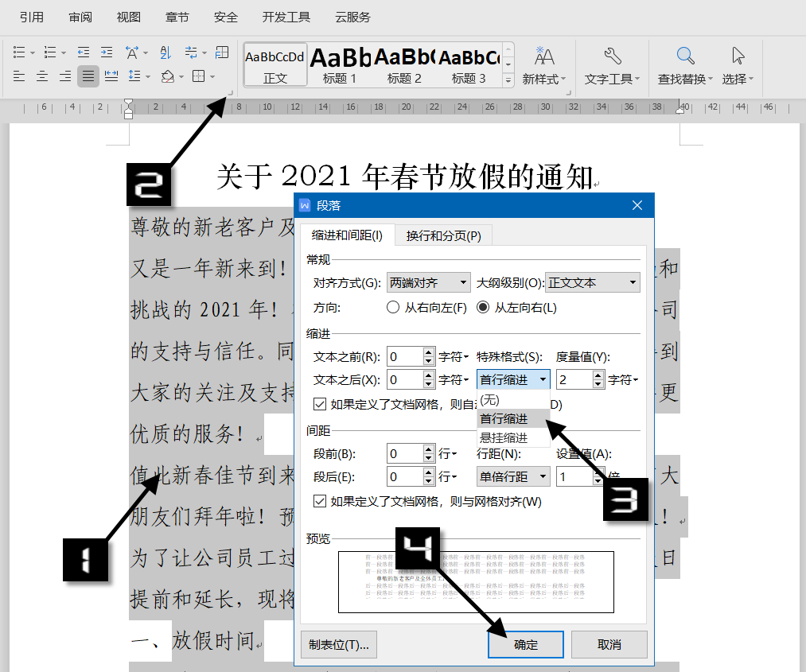Open the 引用 ribbon tab

pos(31,17)
